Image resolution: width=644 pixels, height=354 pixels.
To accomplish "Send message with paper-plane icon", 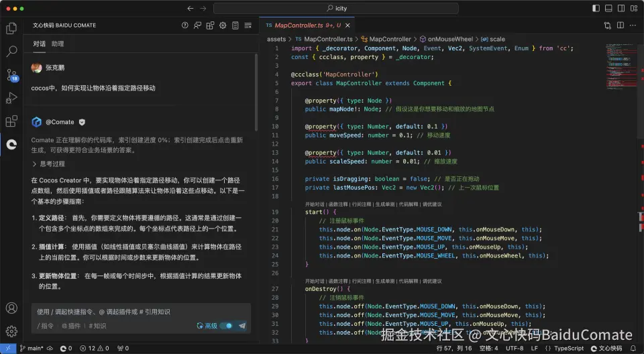I will (x=242, y=326).
